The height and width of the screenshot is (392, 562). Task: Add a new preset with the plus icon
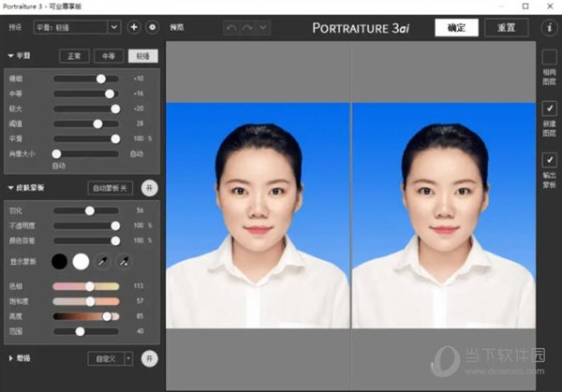click(134, 27)
